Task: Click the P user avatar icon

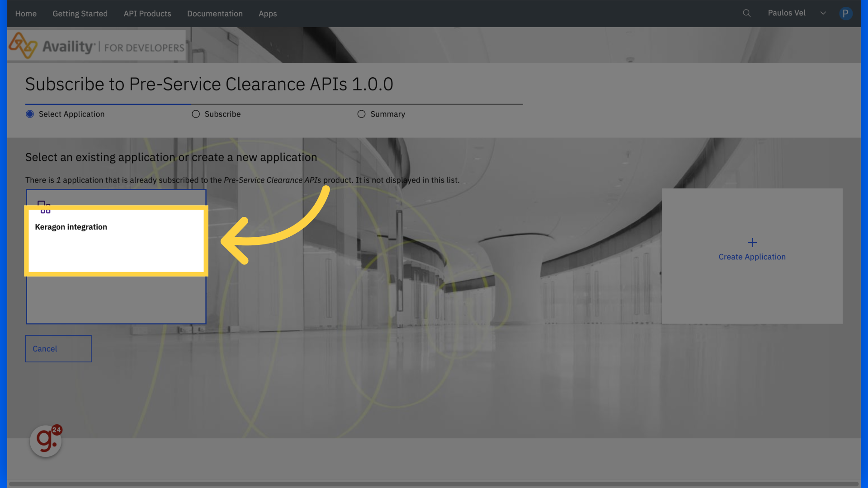Action: tap(845, 13)
